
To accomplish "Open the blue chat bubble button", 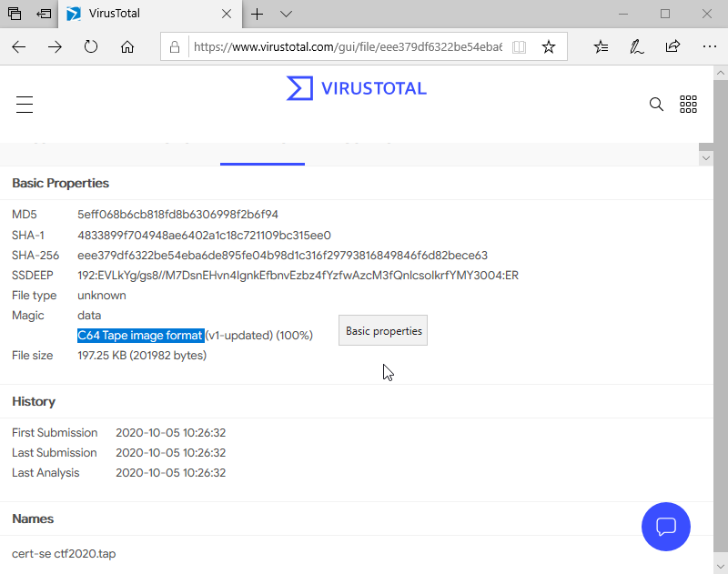I will pyautogui.click(x=665, y=526).
